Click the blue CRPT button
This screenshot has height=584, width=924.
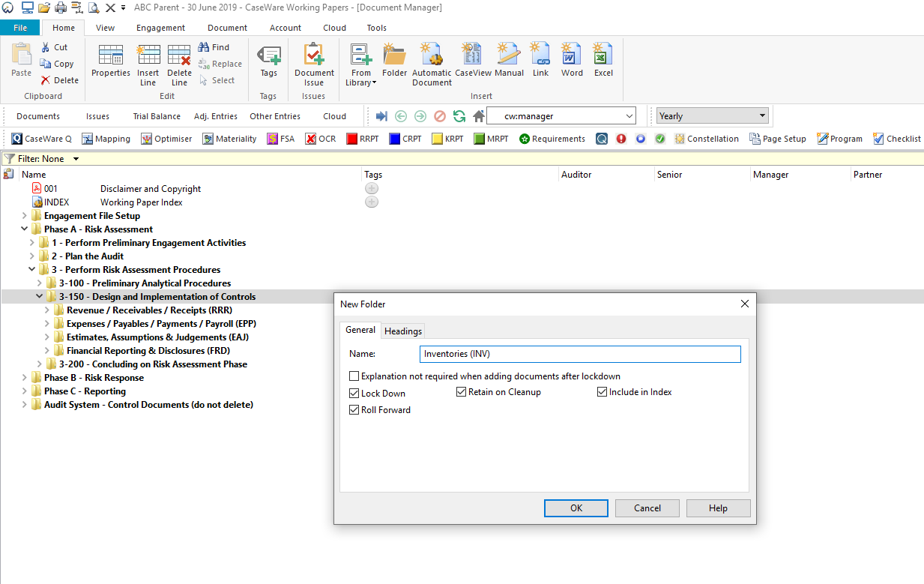[405, 139]
